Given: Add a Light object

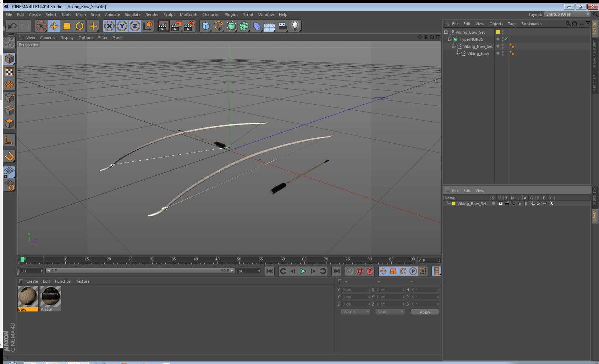Looking at the screenshot, I should click(x=295, y=26).
